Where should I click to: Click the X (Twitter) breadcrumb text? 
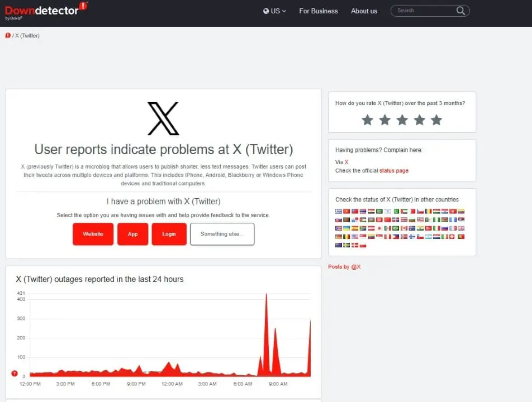coord(27,36)
